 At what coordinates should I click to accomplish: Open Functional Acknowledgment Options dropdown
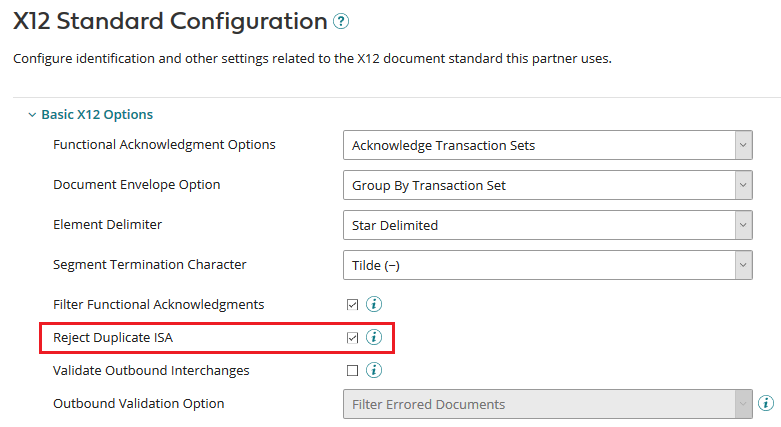click(x=547, y=145)
